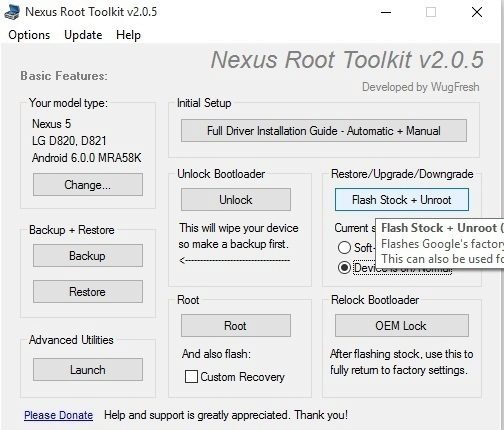Click the Restore button
This screenshot has width=504, height=430.
click(88, 292)
